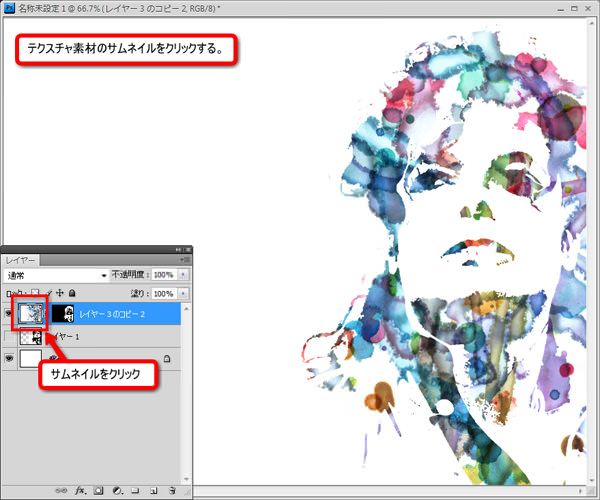
Task: Click layers list scroll down arrow
Action: coord(186,479)
